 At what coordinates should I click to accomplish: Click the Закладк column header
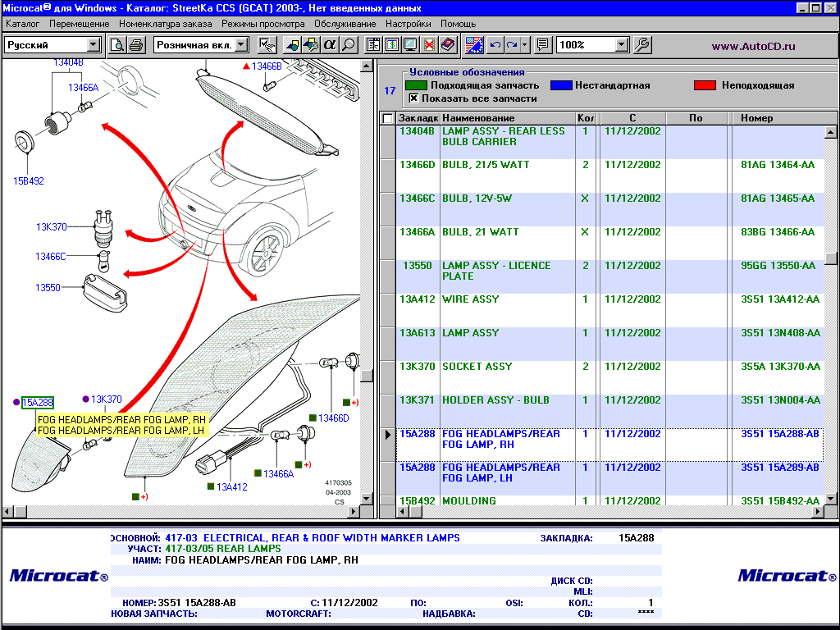pos(418,118)
